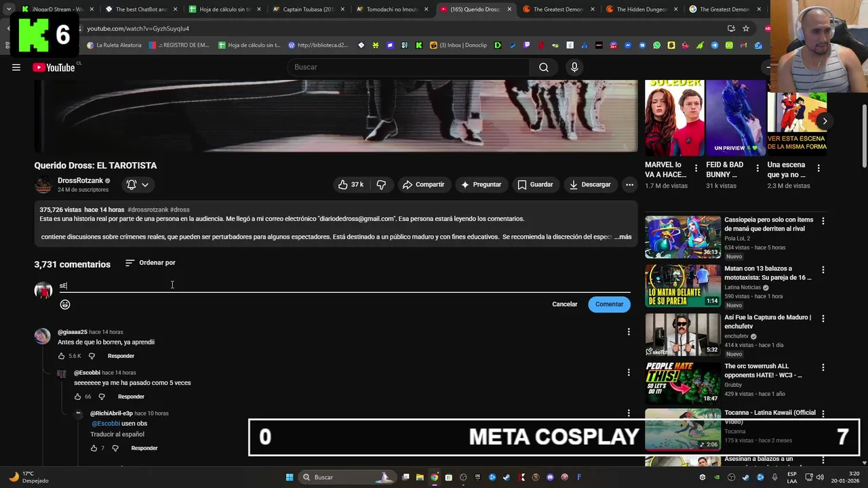This screenshot has width=868, height=488.
Task: Open the MARVEL short thumbnail
Action: point(674,118)
